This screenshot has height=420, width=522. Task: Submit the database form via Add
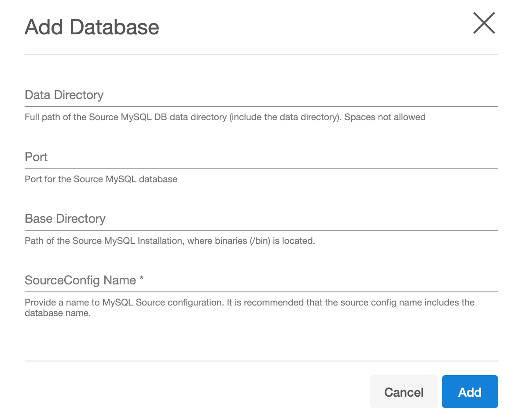pyautogui.click(x=470, y=391)
